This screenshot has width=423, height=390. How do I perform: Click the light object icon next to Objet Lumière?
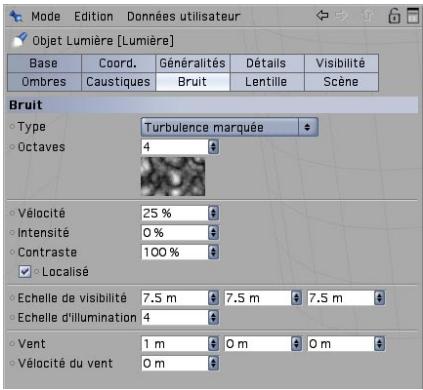(19, 40)
